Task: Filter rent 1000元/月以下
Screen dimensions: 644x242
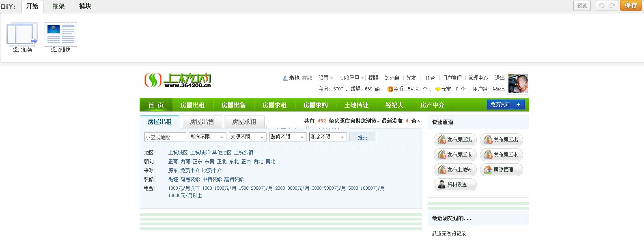Action: [184, 188]
